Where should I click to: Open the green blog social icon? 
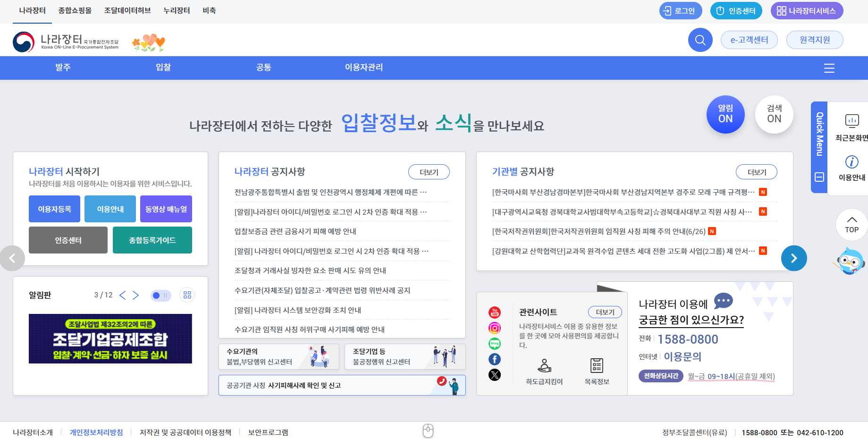click(495, 344)
